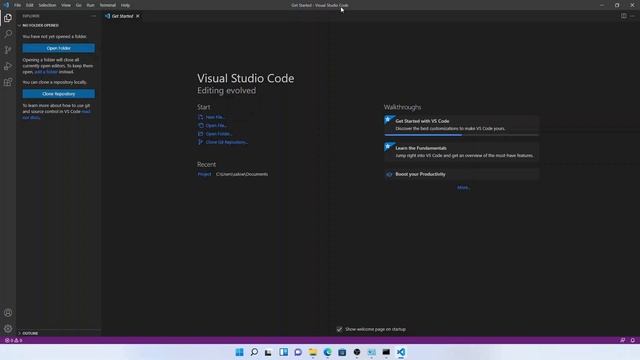Click the VS Code logo in title bar
This screenshot has height=360, width=640.
6,5
